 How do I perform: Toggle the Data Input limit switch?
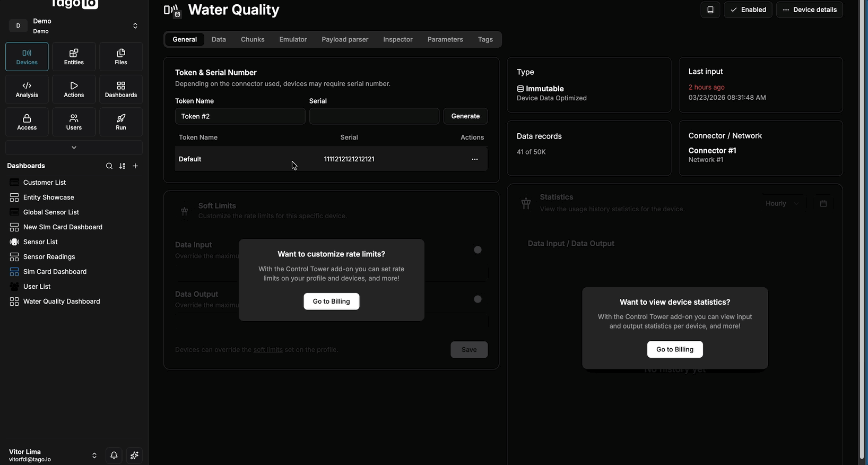click(x=478, y=250)
